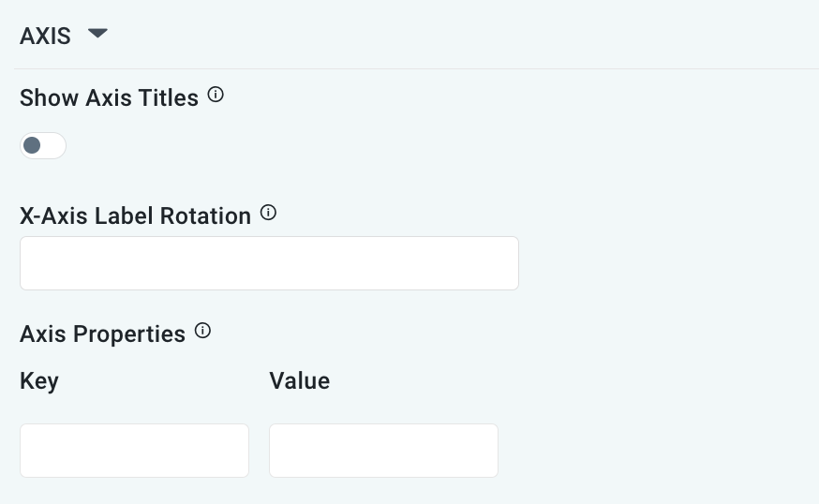Open the tooltip for the axis titles setting

click(x=216, y=95)
